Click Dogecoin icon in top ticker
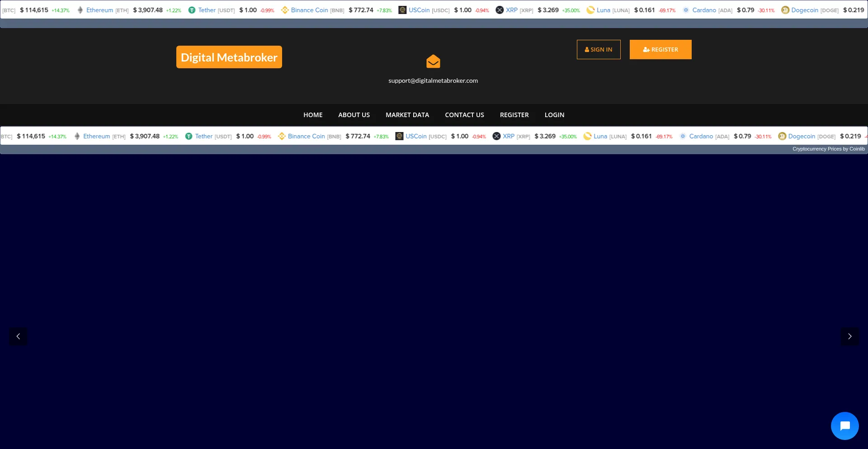The width and height of the screenshot is (868, 449). click(x=785, y=10)
